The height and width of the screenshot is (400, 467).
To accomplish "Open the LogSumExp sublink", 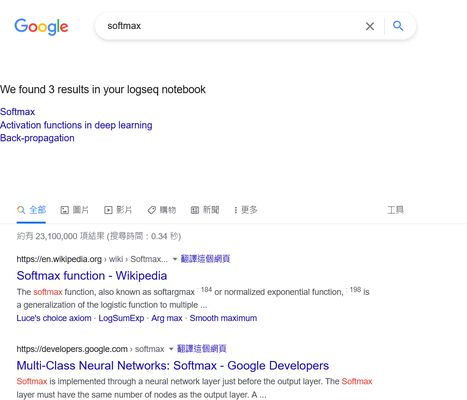I will click(121, 318).
